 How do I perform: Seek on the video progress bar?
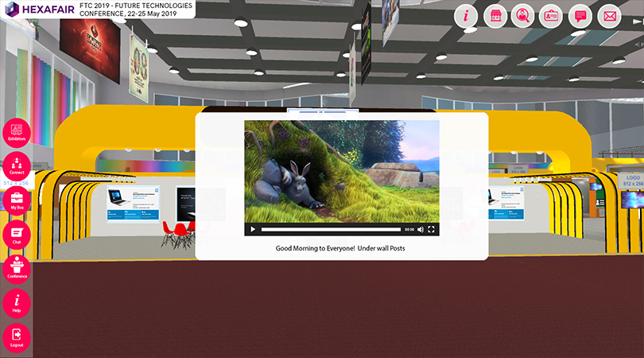coord(331,229)
